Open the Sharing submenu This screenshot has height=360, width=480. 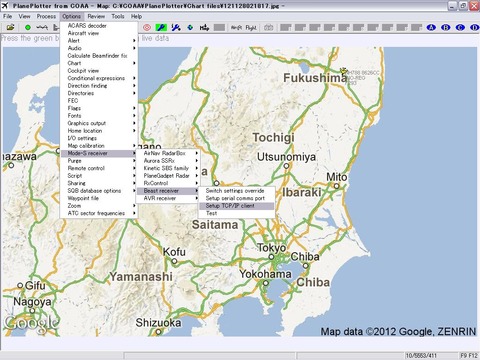click(99, 183)
